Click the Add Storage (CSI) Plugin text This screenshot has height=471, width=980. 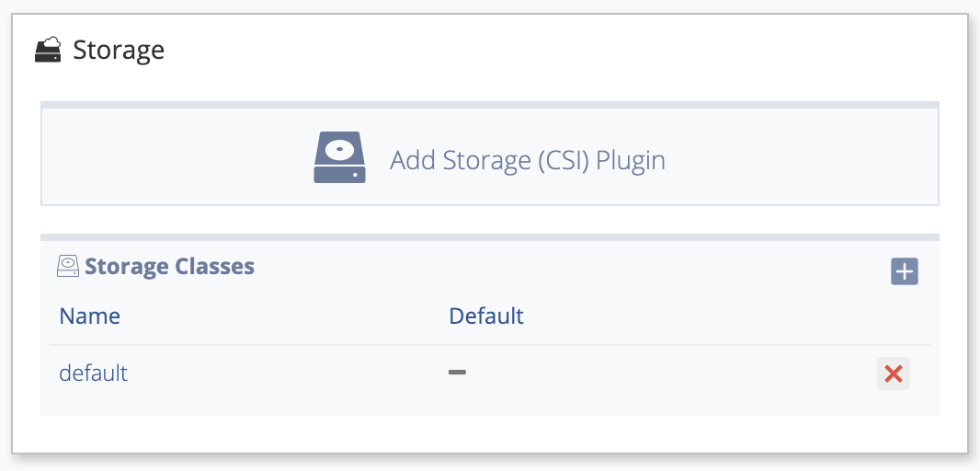[528, 160]
